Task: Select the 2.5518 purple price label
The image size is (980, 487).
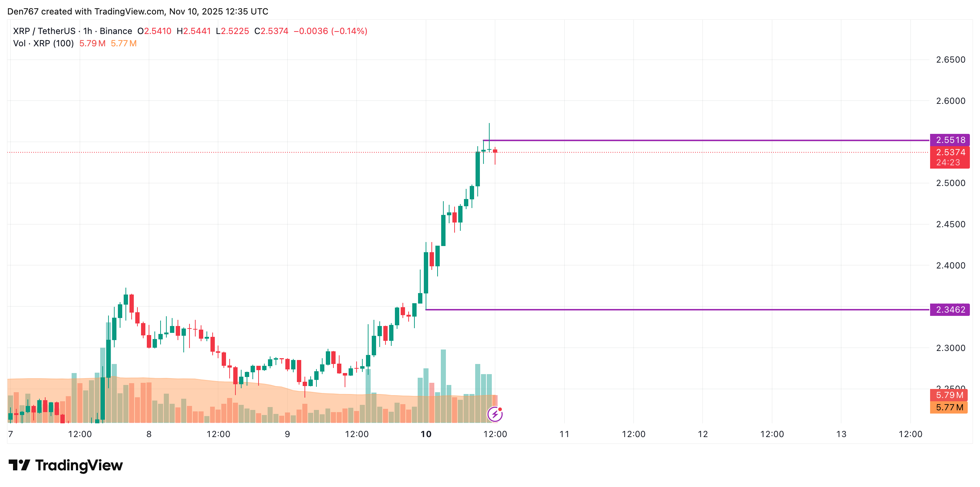Action: pyautogui.click(x=950, y=140)
